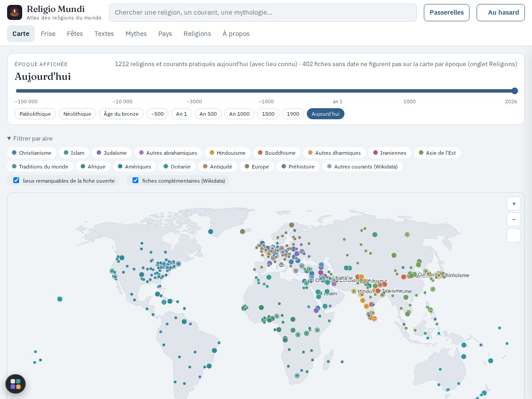
Task: Open the Fêtes tab
Action: coord(75,34)
